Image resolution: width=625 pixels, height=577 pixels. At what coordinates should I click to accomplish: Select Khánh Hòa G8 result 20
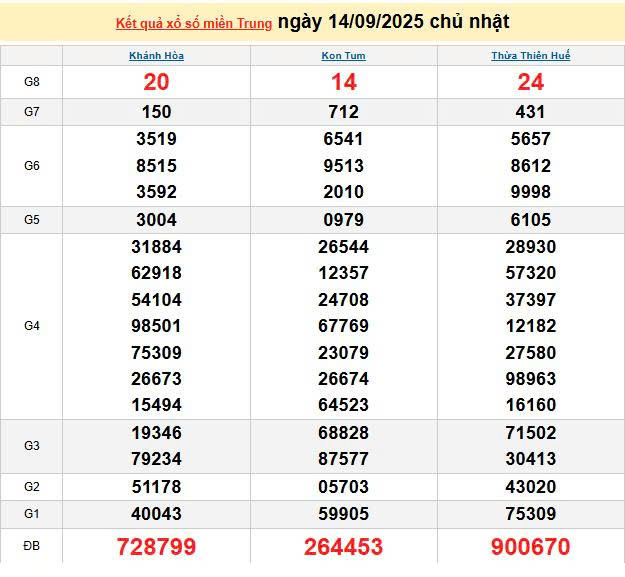(x=156, y=82)
